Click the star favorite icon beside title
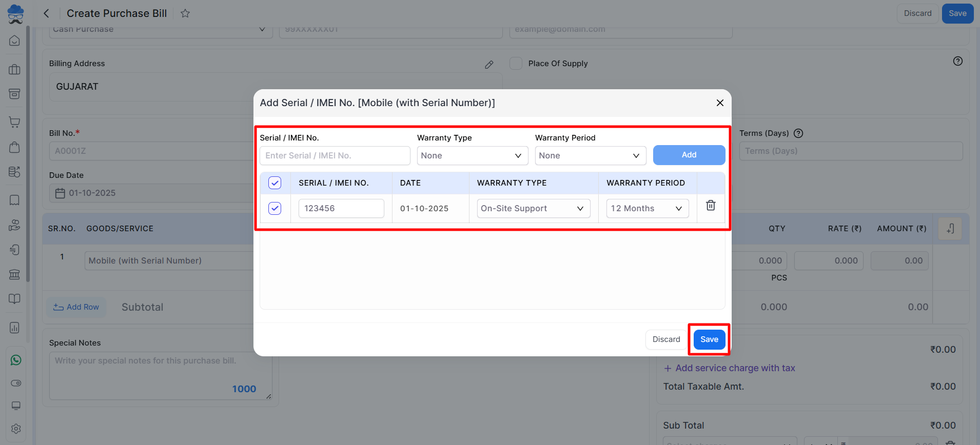The height and width of the screenshot is (445, 980). [185, 13]
